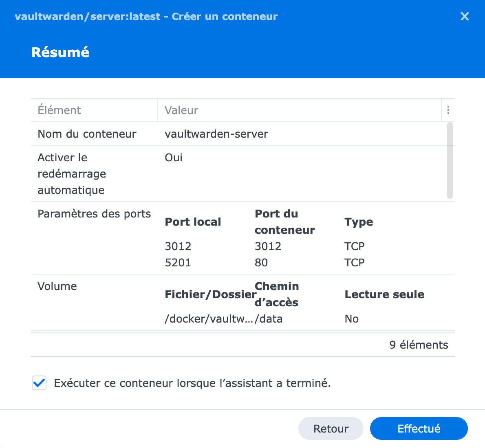Go back with the Retour button

click(x=331, y=428)
